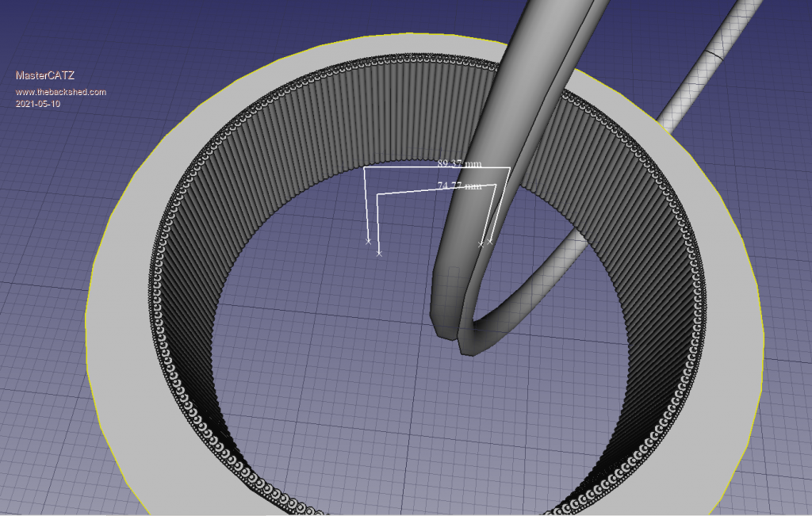Open the www.thebackshed.com watermark link

(x=61, y=92)
